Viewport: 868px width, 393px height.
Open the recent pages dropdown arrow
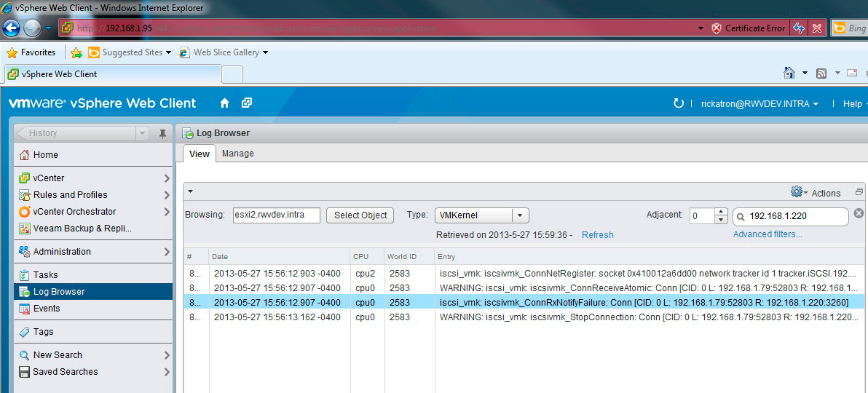point(49,28)
